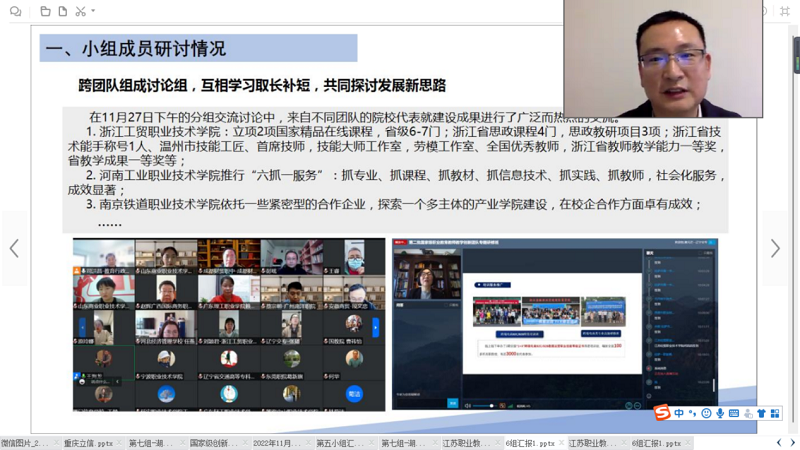Toggle the punctuation mode on Sogou bar
The width and height of the screenshot is (800, 450).
tap(692, 413)
